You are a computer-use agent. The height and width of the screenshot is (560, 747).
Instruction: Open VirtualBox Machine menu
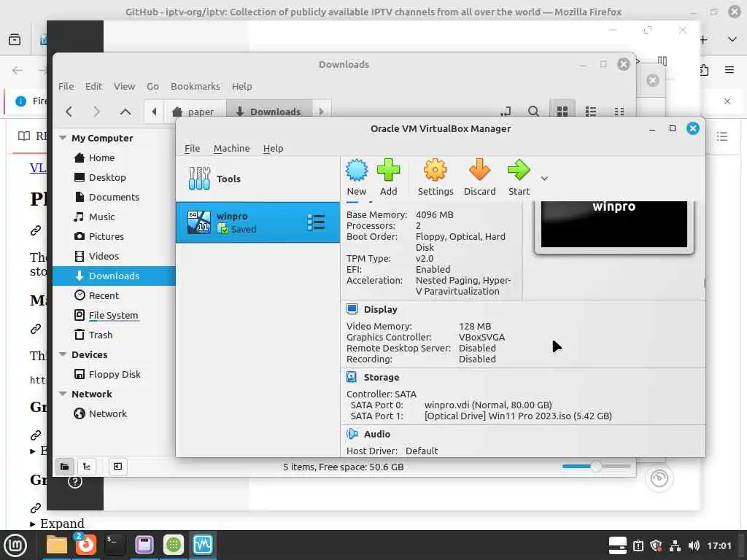point(231,149)
